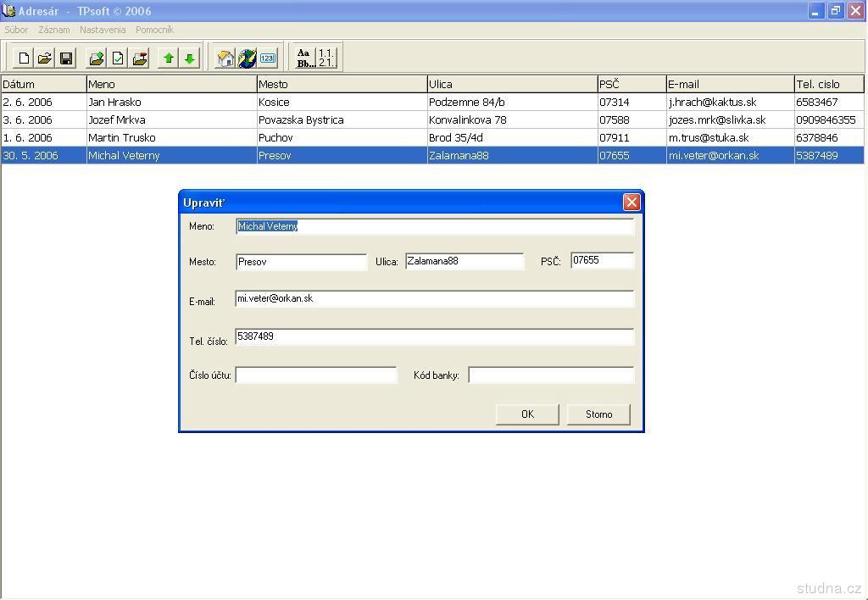Close the Upraviť dialog with red X

[632, 202]
